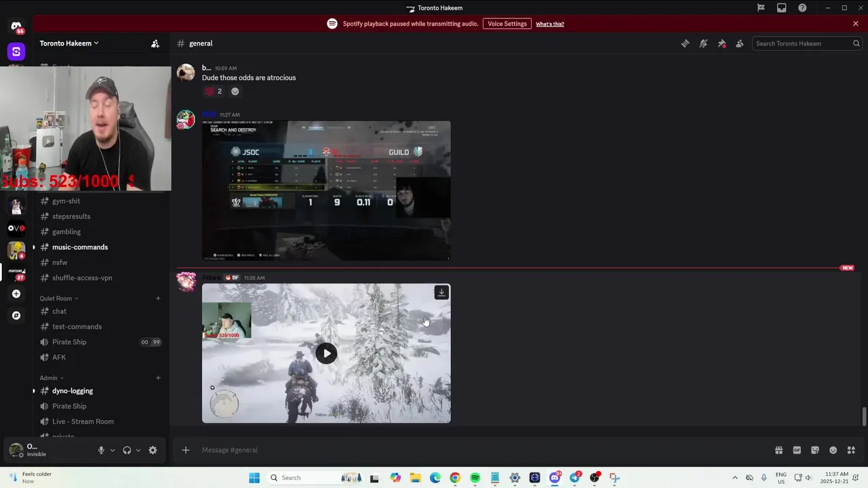Open the output device options arrow beside headphones

pyautogui.click(x=138, y=450)
